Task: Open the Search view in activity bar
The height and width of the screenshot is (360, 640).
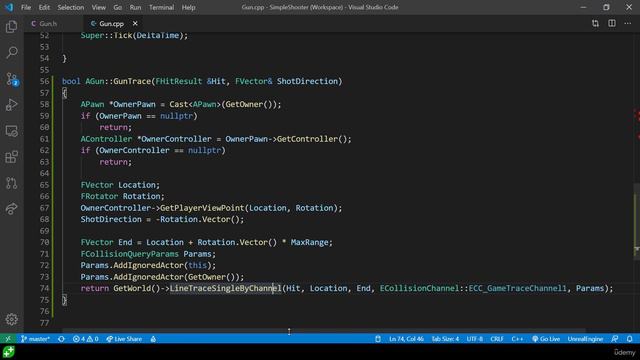Action: point(11,53)
